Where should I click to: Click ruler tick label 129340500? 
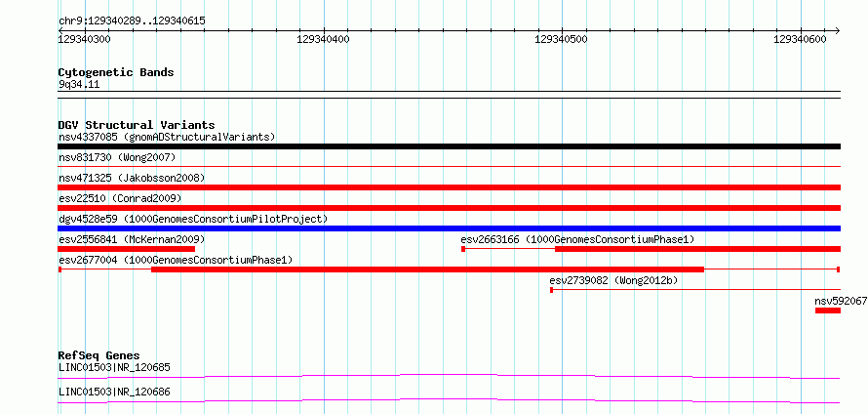[x=562, y=39]
